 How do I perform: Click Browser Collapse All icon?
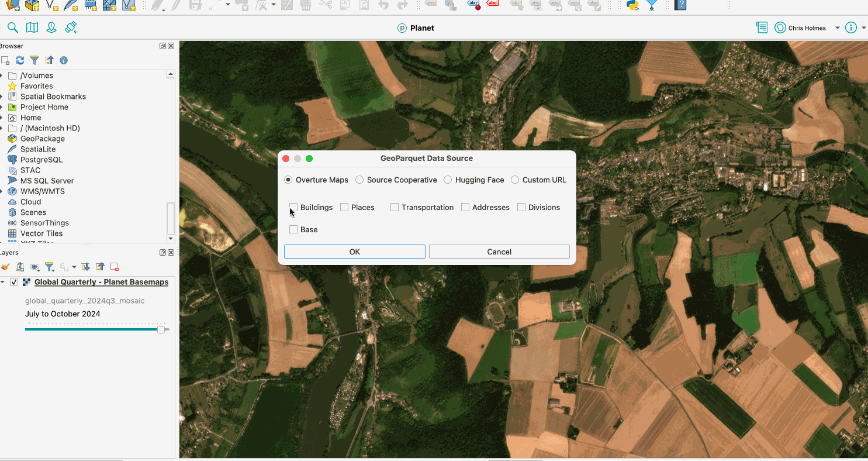coord(49,60)
